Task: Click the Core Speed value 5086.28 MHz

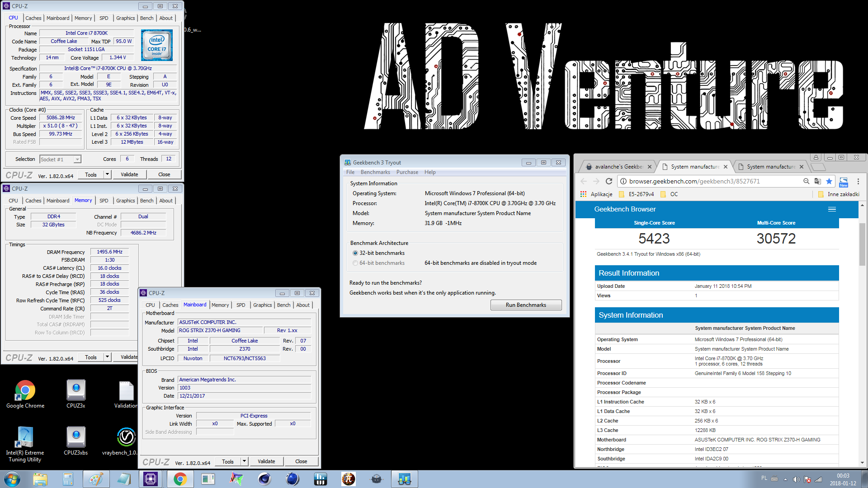Action: (61, 117)
